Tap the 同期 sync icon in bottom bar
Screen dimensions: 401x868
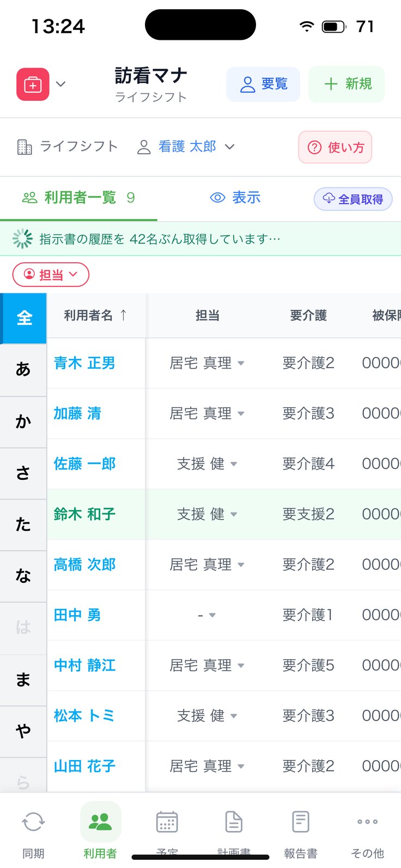coord(33,822)
